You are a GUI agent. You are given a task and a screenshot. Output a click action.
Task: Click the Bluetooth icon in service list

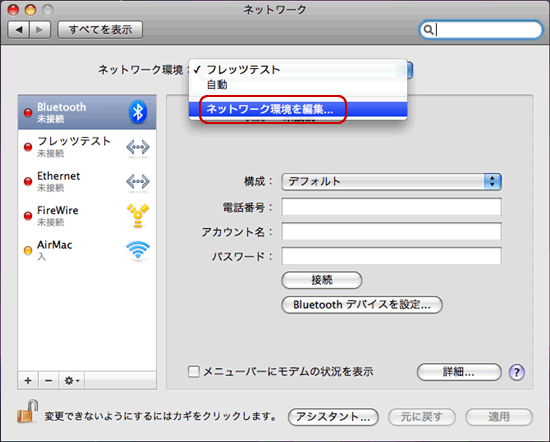pyautogui.click(x=138, y=112)
